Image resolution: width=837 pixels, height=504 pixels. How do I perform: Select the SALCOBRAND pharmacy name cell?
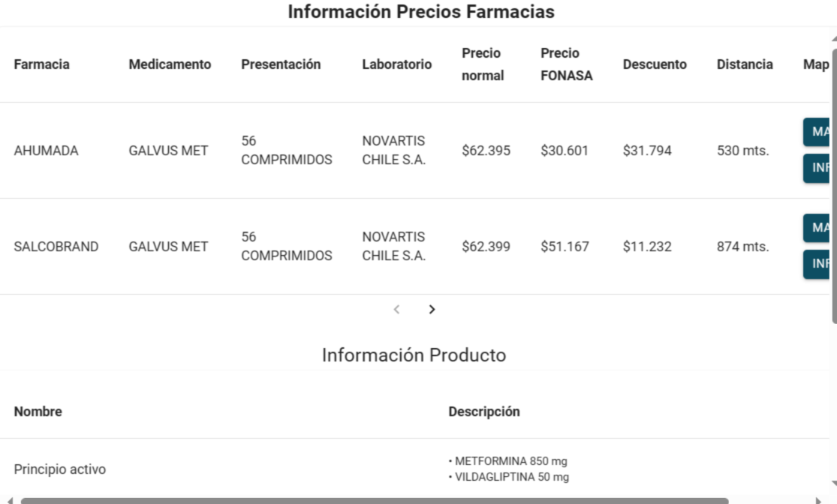(x=56, y=247)
